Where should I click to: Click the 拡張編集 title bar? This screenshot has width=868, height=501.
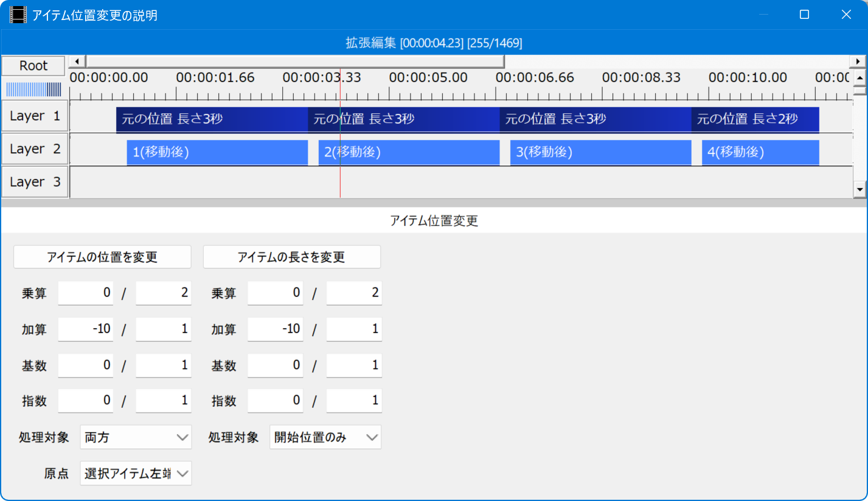point(434,43)
